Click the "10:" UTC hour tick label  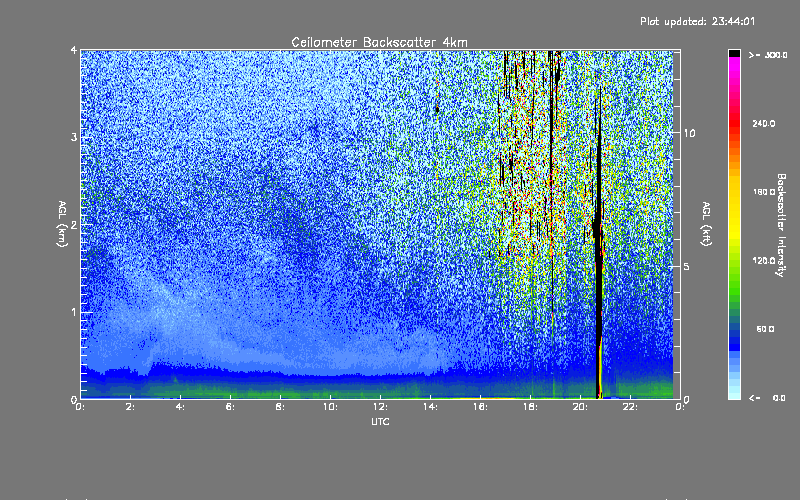330,407
